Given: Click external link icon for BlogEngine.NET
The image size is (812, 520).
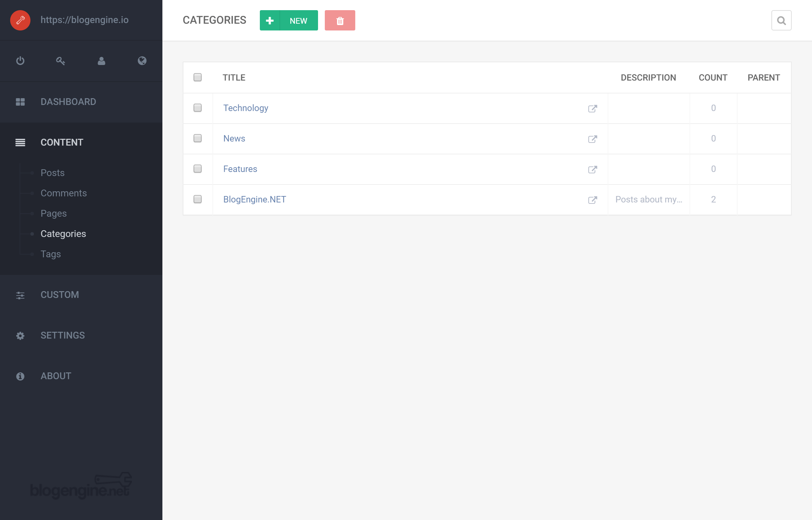Looking at the screenshot, I should tap(592, 200).
